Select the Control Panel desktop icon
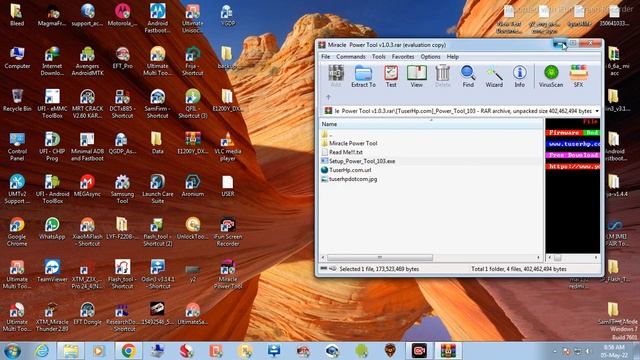640x360 pixels. 17,147
